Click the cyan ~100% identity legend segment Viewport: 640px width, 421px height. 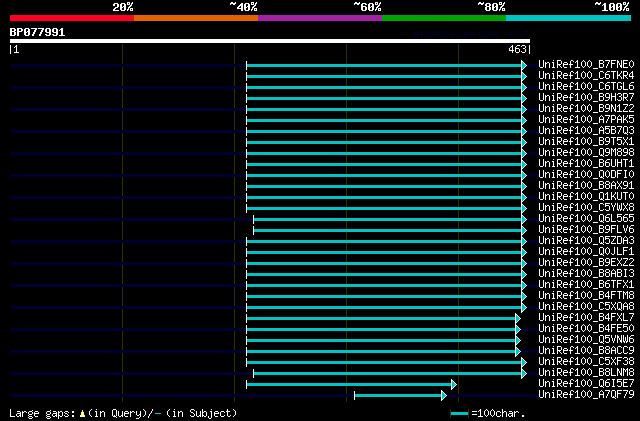click(569, 18)
